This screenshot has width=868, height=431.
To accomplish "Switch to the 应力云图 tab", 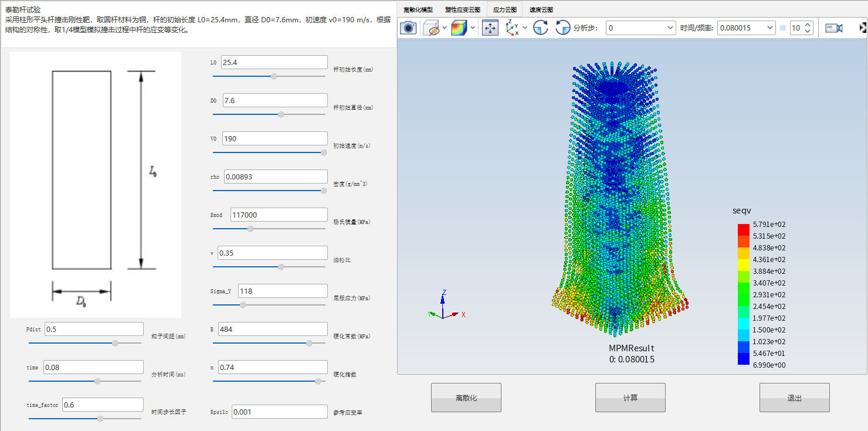I will point(504,10).
